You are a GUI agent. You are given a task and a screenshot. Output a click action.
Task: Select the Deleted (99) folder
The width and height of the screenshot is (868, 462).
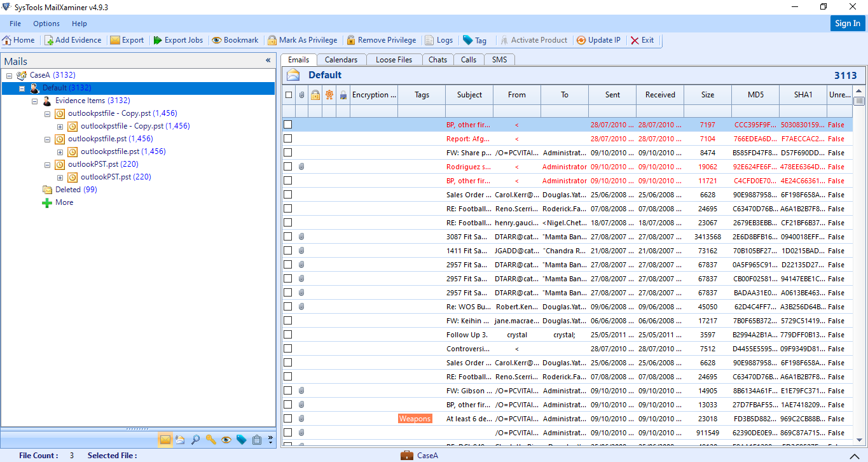(x=76, y=190)
